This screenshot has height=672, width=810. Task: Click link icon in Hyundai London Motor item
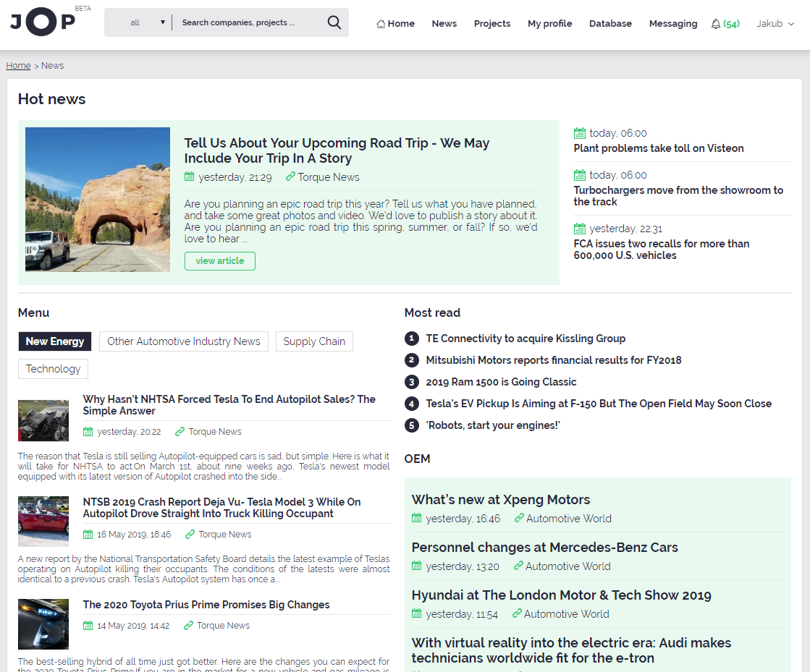(517, 613)
